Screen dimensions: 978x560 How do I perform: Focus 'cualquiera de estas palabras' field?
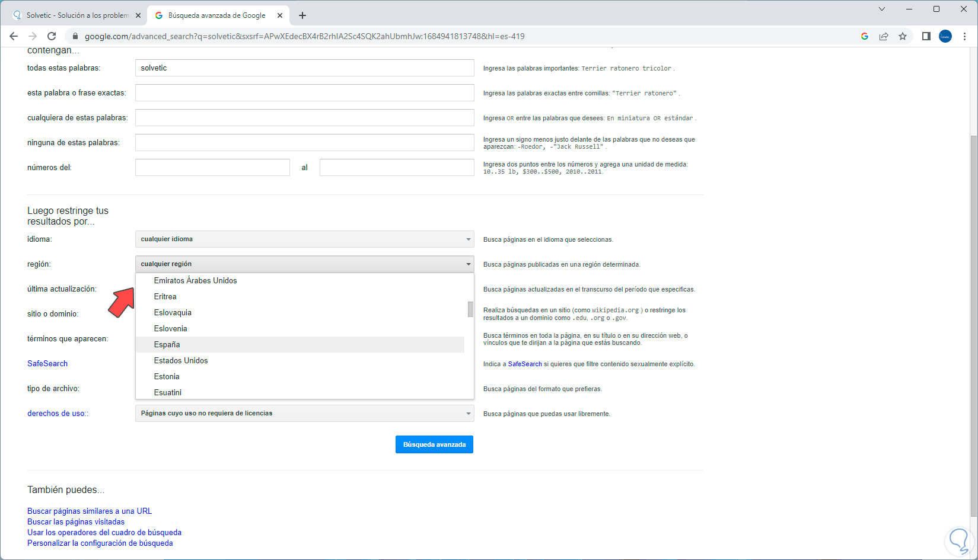305,118
